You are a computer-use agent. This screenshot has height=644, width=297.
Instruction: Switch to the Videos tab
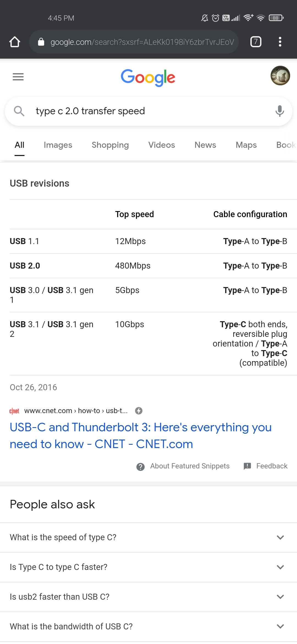pyautogui.click(x=161, y=145)
